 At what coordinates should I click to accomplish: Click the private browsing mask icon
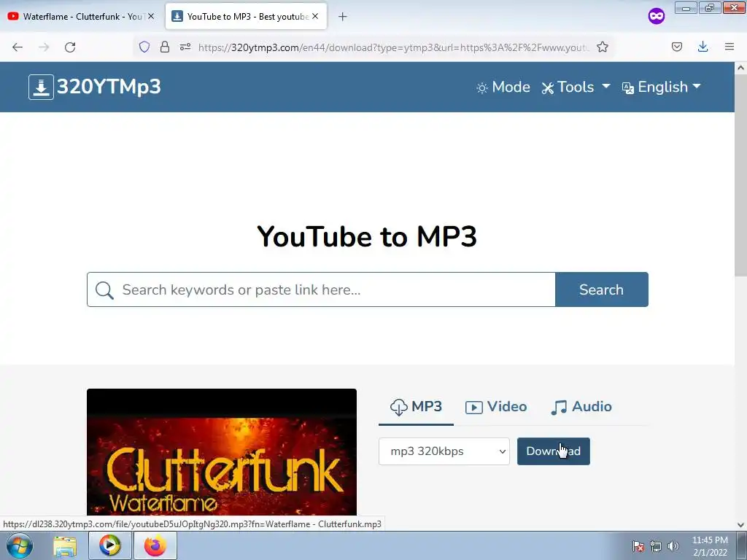pyautogui.click(x=657, y=17)
